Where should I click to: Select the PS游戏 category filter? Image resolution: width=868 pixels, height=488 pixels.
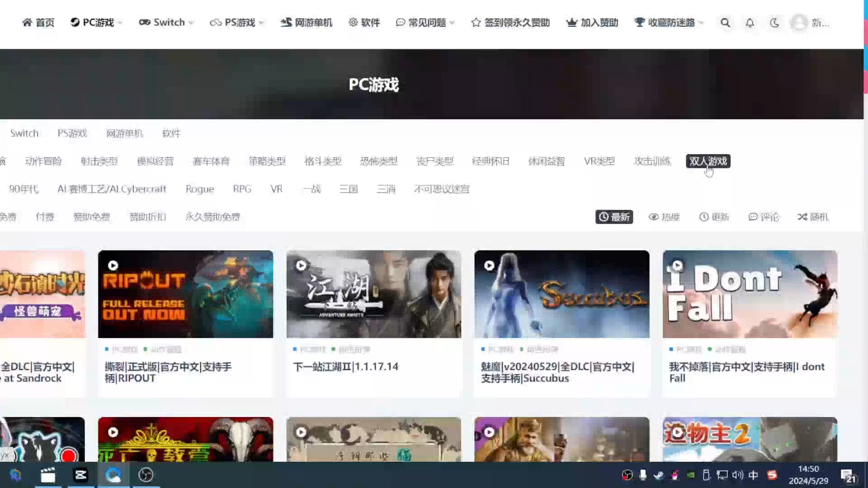(72, 133)
